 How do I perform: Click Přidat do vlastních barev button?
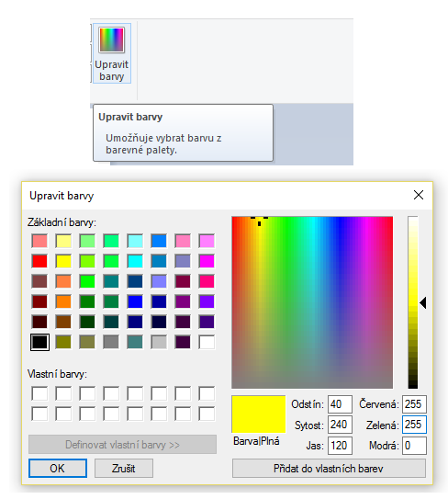click(x=329, y=468)
